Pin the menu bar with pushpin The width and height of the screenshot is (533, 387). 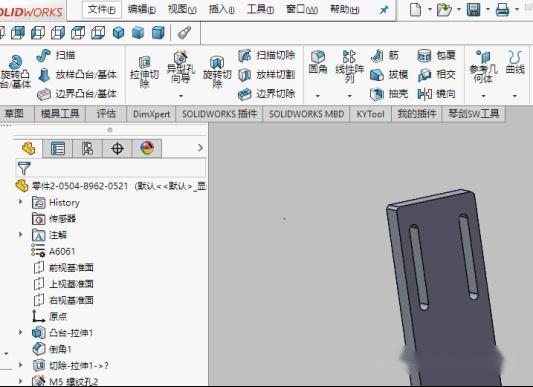[x=384, y=10]
